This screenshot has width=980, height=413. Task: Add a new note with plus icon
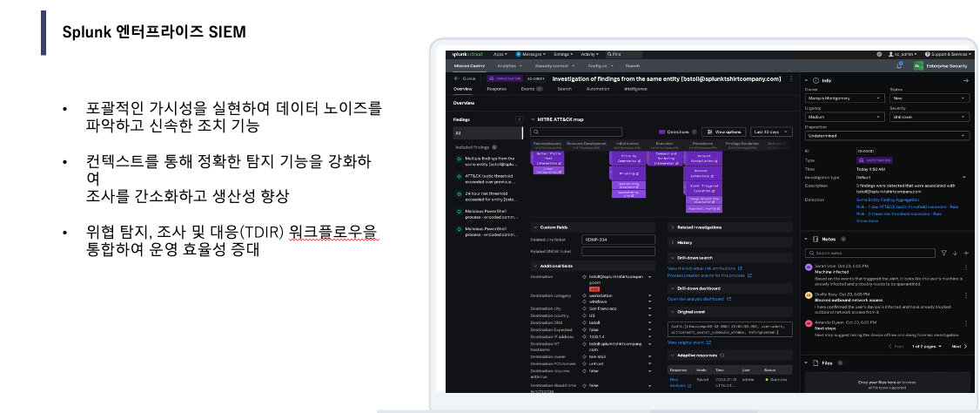click(x=965, y=253)
